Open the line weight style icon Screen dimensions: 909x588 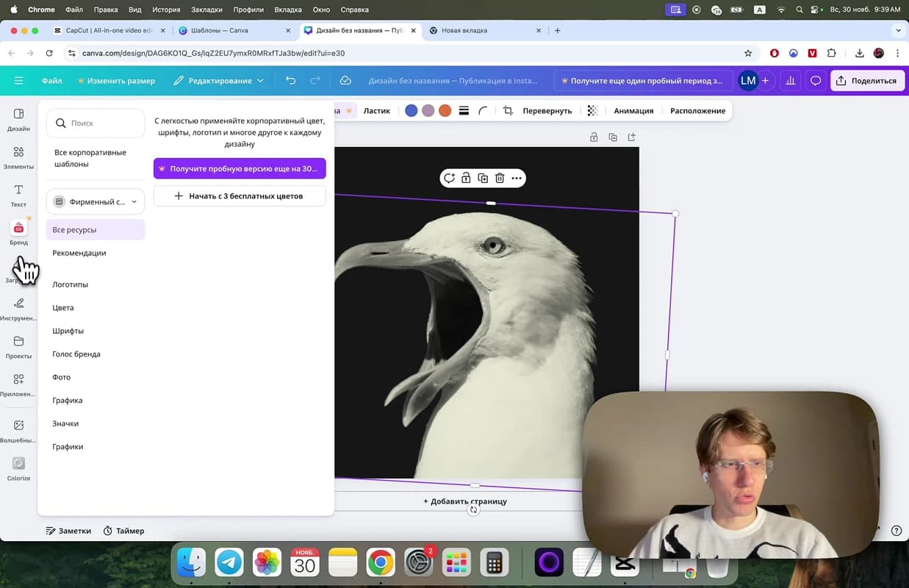click(x=464, y=111)
